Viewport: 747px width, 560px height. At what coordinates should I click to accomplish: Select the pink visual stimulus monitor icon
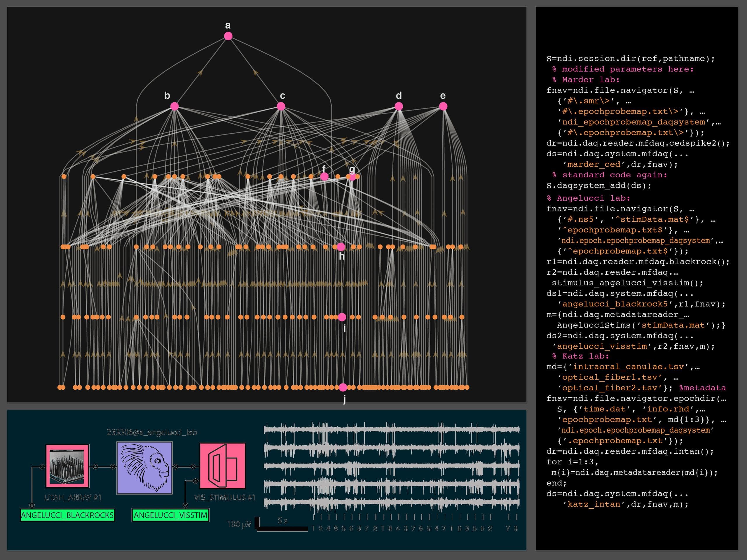coord(222,466)
